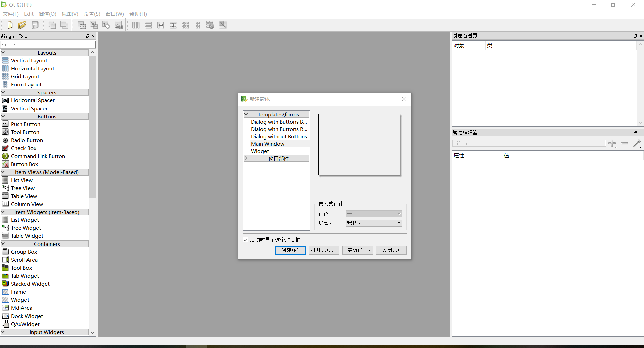Open the 文件(F) menu

click(10, 14)
